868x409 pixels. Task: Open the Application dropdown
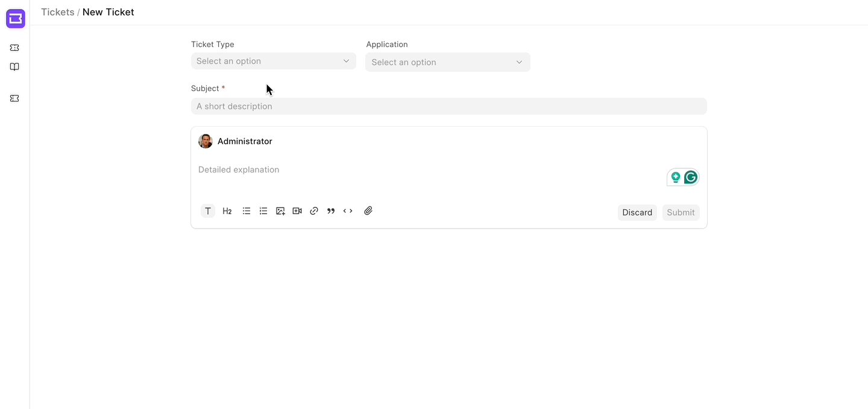pos(447,62)
